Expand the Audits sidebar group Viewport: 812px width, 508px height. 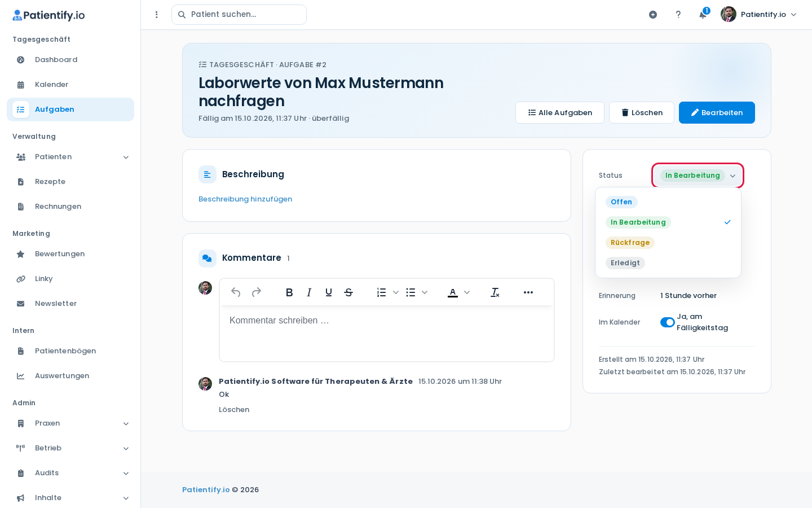pyautogui.click(x=70, y=473)
